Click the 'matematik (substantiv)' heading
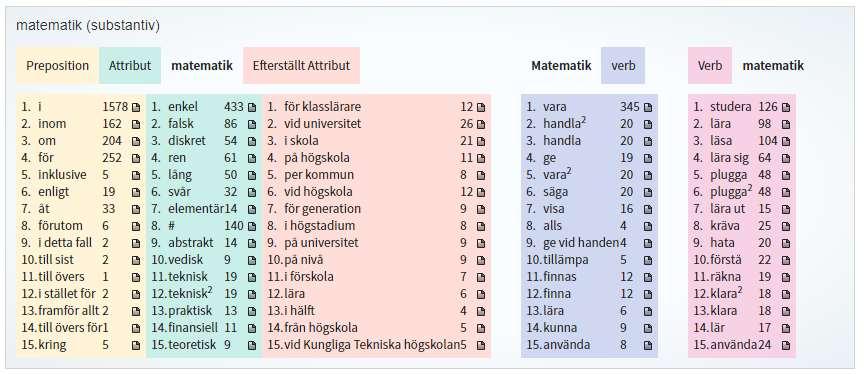The height and width of the screenshot is (374, 864). [88, 26]
